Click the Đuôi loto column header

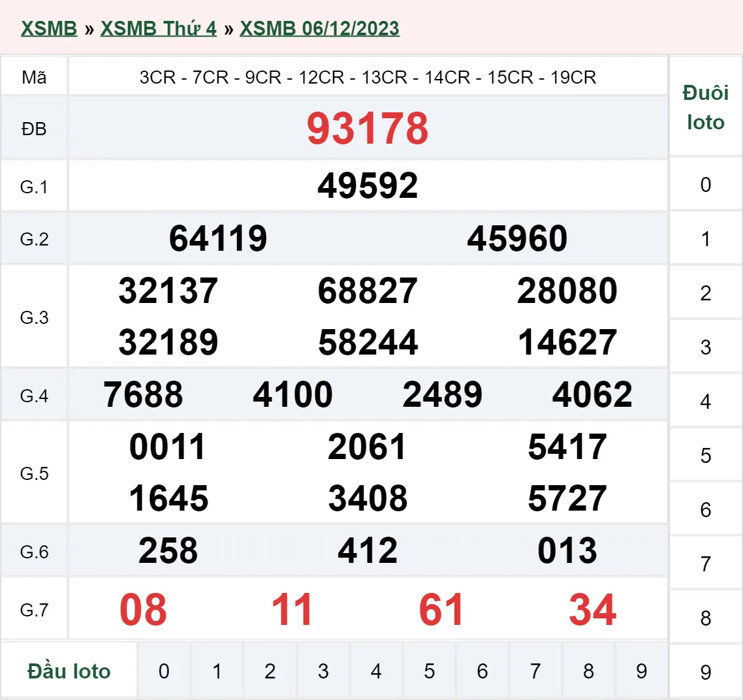[x=705, y=108]
